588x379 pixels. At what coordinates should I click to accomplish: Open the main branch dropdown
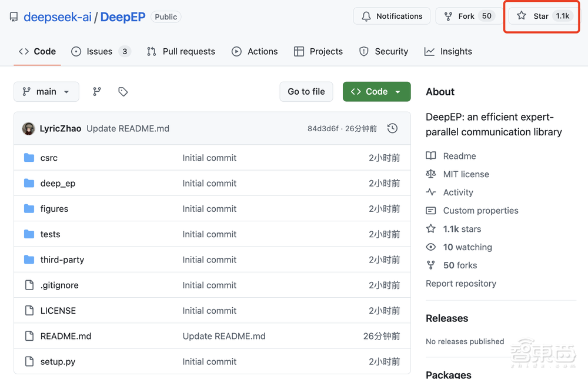coord(46,92)
